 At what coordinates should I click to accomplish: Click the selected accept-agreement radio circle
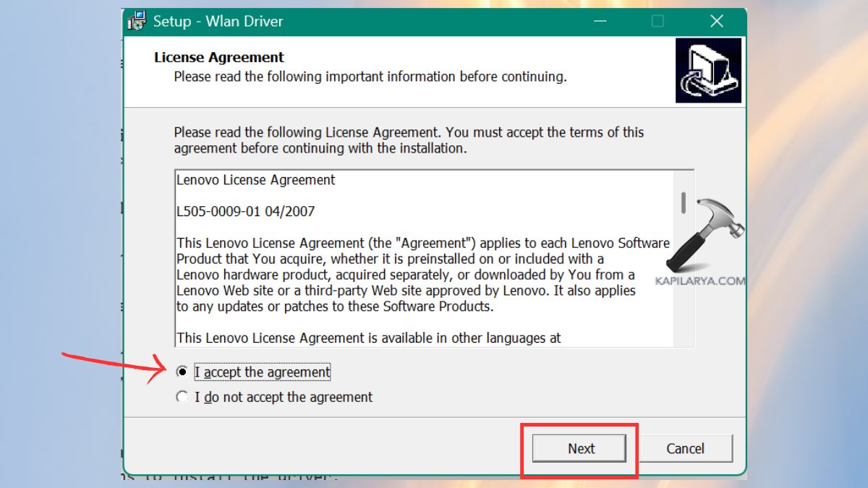coord(182,372)
